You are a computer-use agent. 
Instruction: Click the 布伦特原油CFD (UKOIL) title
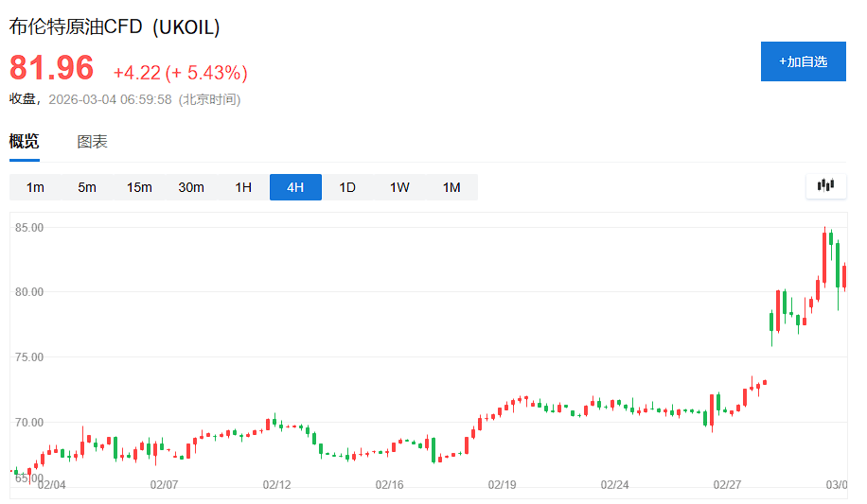(115, 27)
